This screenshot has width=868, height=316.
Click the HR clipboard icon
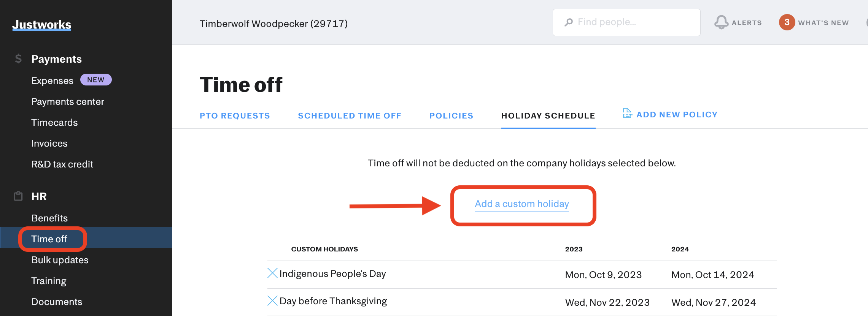(x=18, y=196)
